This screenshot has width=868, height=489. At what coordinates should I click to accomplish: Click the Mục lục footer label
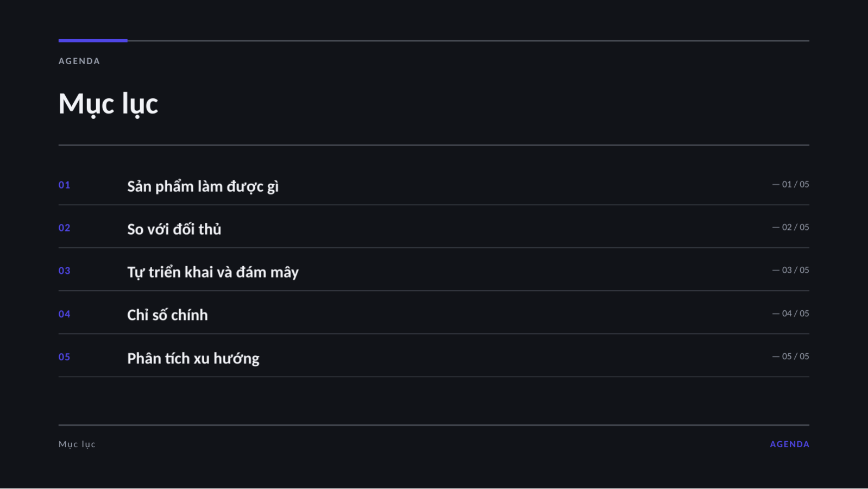point(77,444)
